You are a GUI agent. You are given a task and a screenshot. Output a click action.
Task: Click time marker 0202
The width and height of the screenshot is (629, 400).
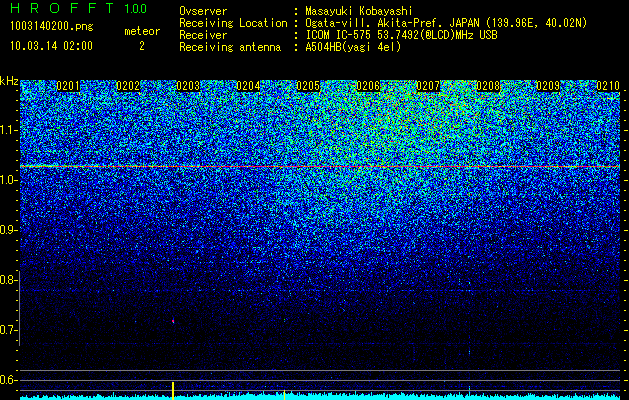click(x=128, y=86)
